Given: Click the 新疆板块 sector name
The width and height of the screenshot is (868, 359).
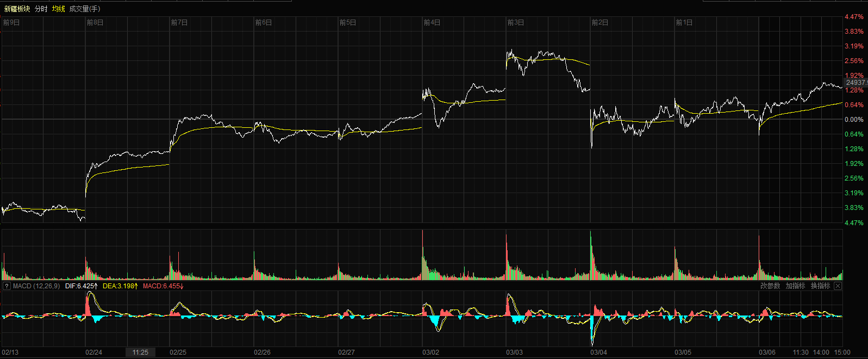Looking at the screenshot, I should [x=17, y=9].
